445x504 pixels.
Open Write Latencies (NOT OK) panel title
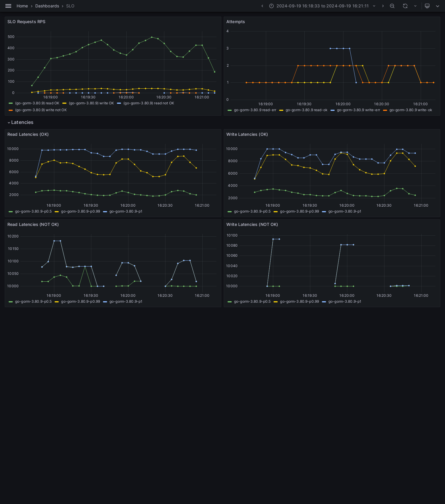coord(252,224)
